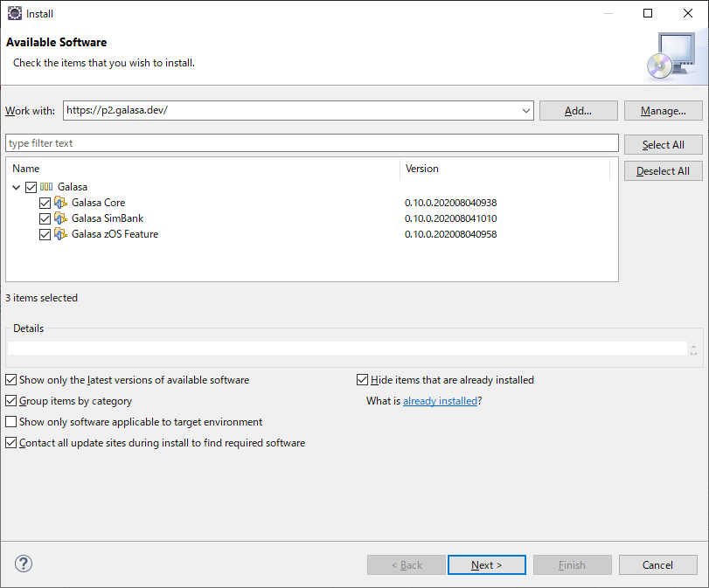The image size is (709, 588).
Task: Select the Galasa zOS Feature row name
Action: pyautogui.click(x=115, y=234)
